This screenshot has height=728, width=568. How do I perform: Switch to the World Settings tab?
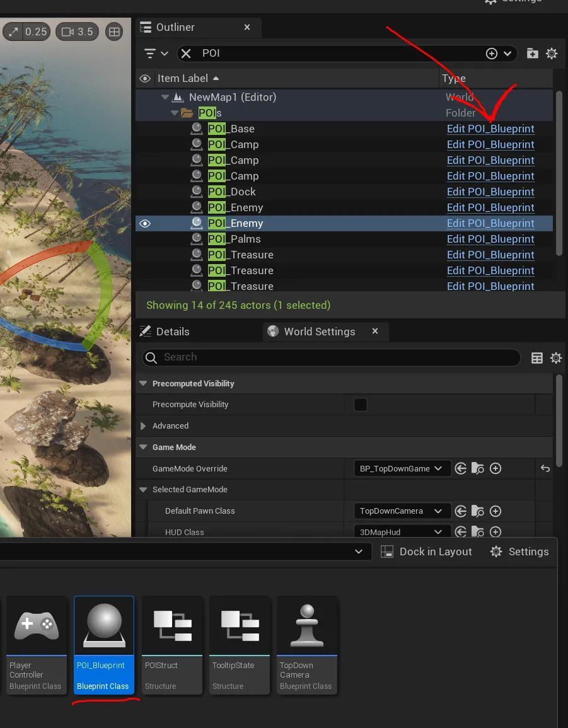coord(319,332)
